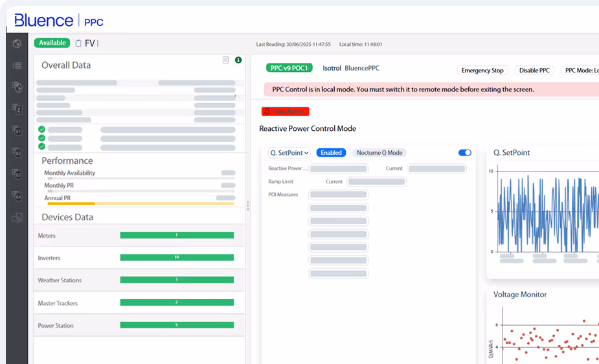This screenshot has width=599, height=364.
Task: Click the 'Meters' row label
Action: (47, 236)
